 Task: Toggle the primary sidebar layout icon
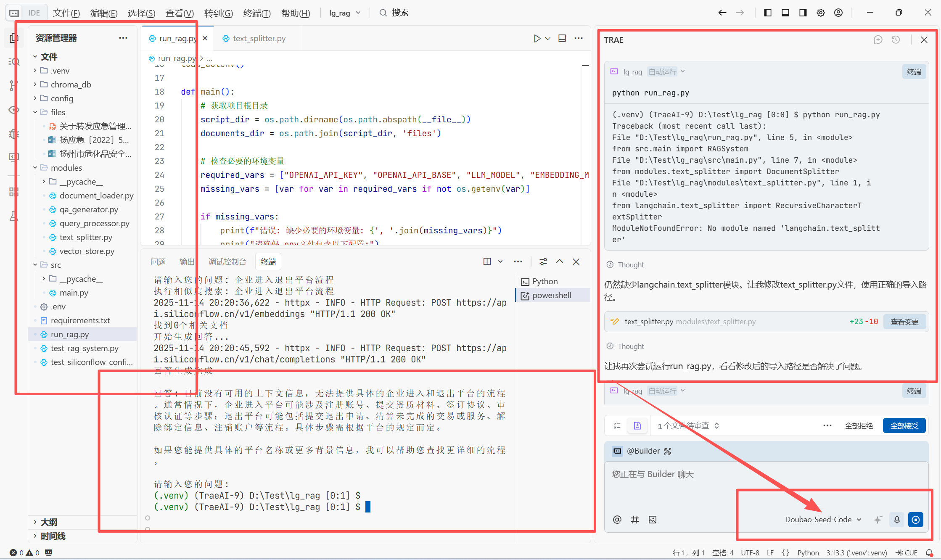768,13
